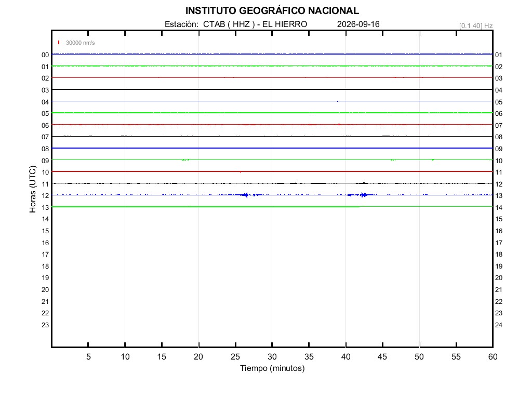This screenshot has height=399, width=532.
Task: Click the second blue seismic burst on the hour 12 trace
Action: (x=363, y=195)
